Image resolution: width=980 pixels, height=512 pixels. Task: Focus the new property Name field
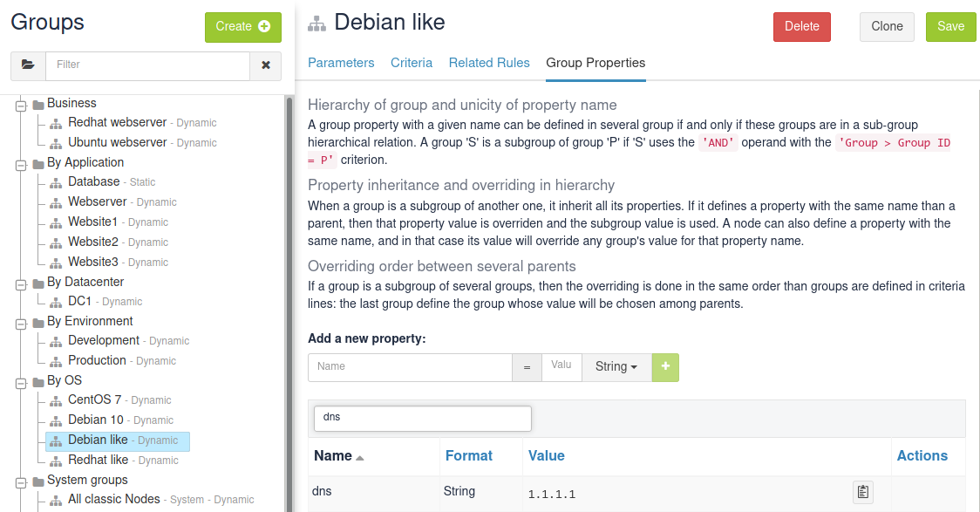pos(410,367)
